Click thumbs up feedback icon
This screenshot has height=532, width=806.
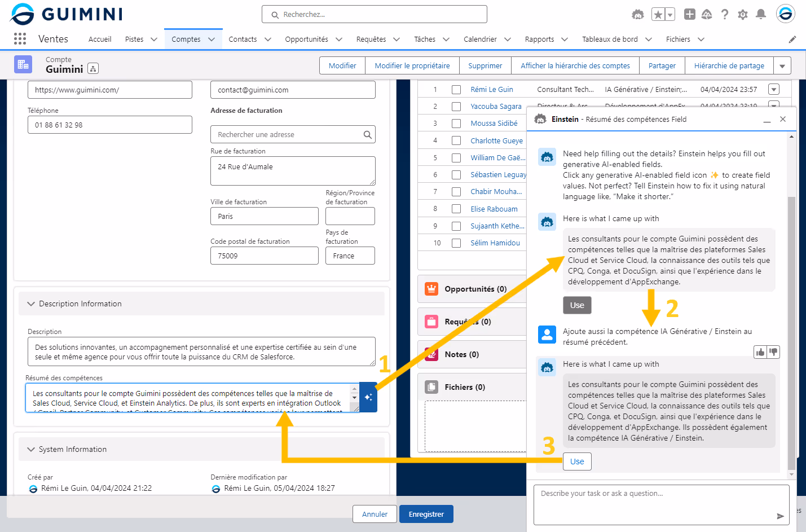(760, 352)
